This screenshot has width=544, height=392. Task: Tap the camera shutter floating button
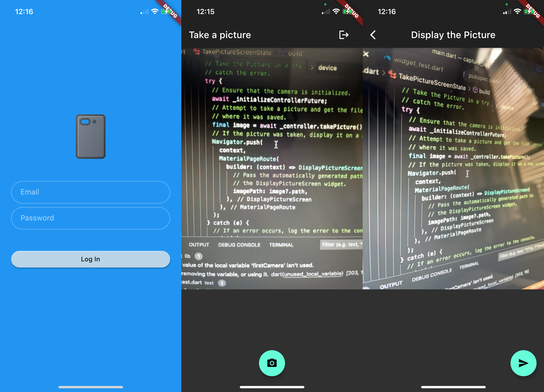pos(272,363)
